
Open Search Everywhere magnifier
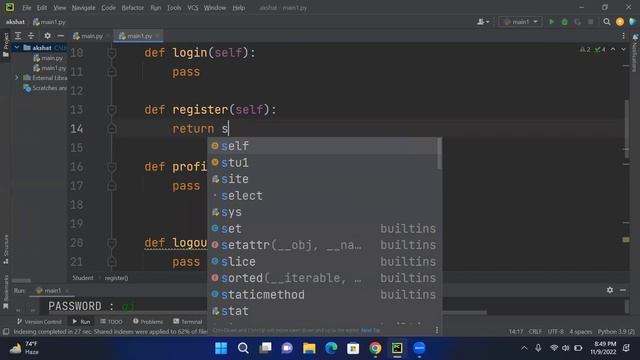coord(607,22)
